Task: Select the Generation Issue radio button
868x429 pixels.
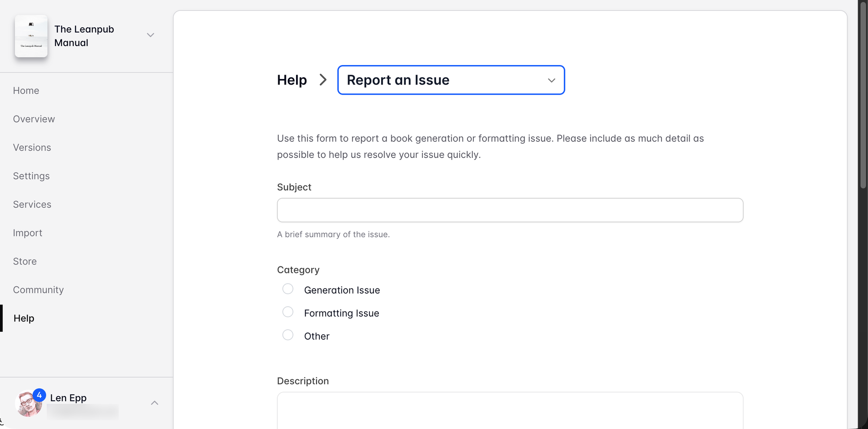Action: point(288,289)
